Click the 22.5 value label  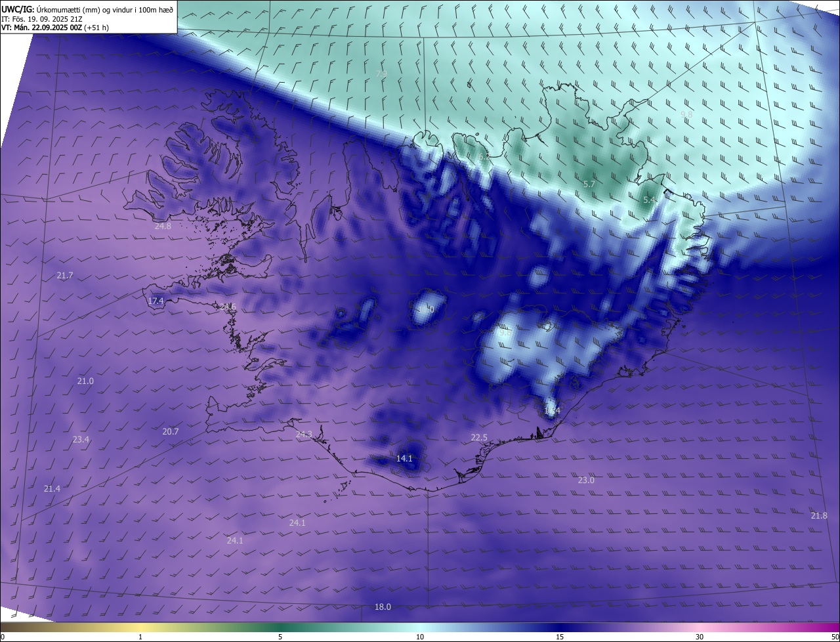479,438
